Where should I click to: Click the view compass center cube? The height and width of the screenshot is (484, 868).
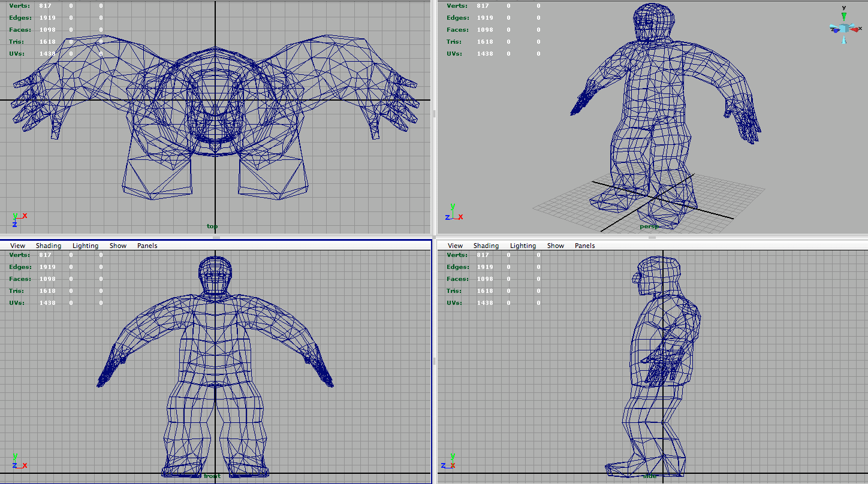click(843, 28)
